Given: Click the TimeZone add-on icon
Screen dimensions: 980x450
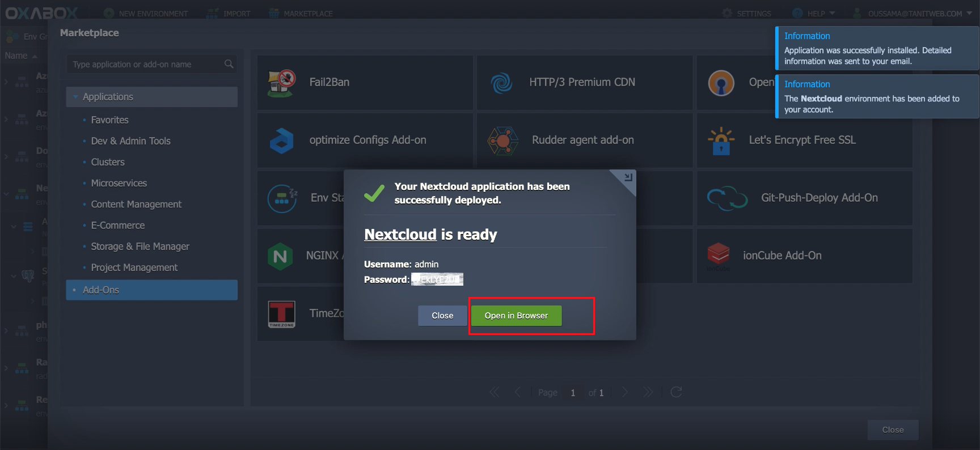Looking at the screenshot, I should point(281,314).
